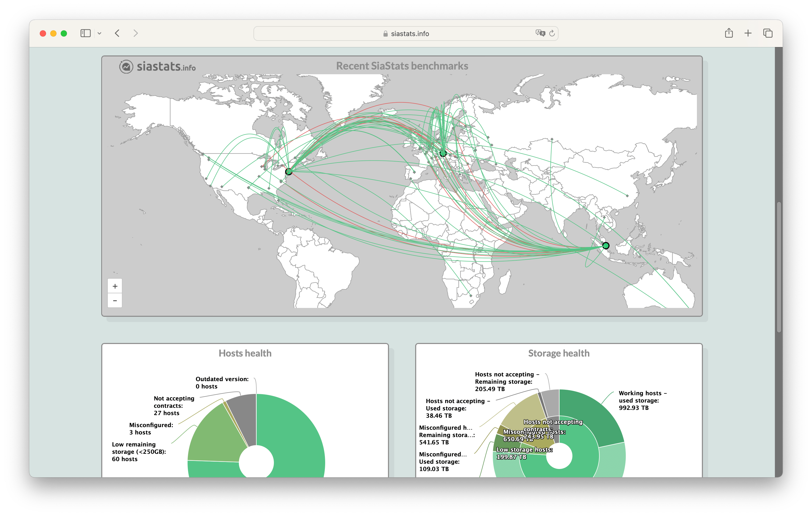Click the 'Recent SiaStats benchmarks' title

point(402,66)
